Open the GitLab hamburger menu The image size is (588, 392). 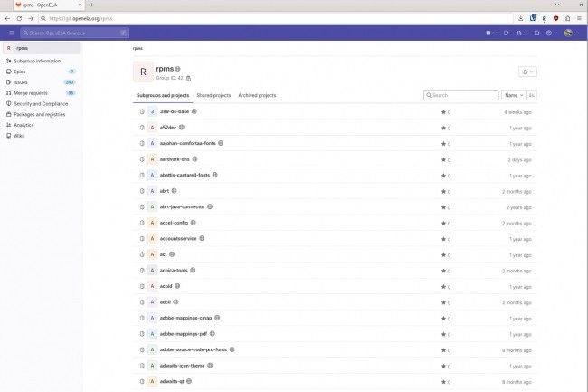click(12, 33)
